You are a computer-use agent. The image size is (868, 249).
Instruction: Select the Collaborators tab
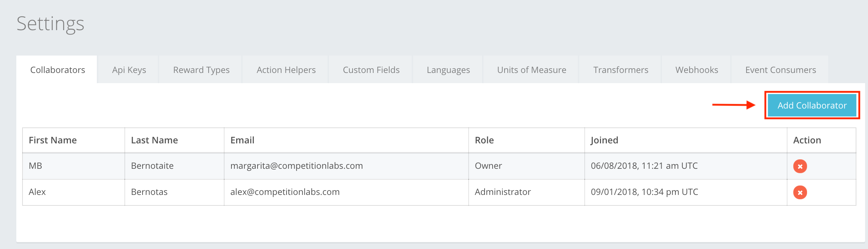point(57,70)
